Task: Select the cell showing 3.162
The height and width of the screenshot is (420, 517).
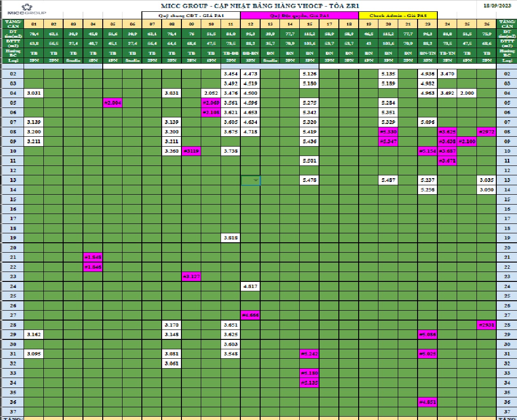Action: (33, 335)
